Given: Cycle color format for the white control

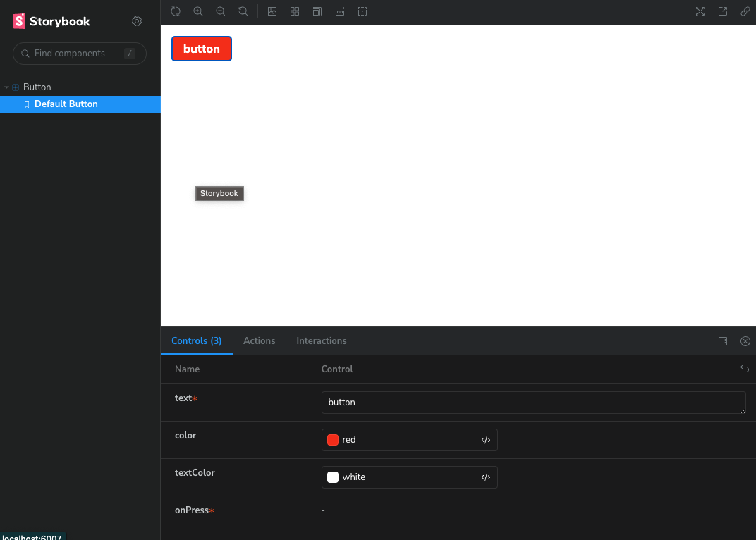Looking at the screenshot, I should click(x=486, y=477).
